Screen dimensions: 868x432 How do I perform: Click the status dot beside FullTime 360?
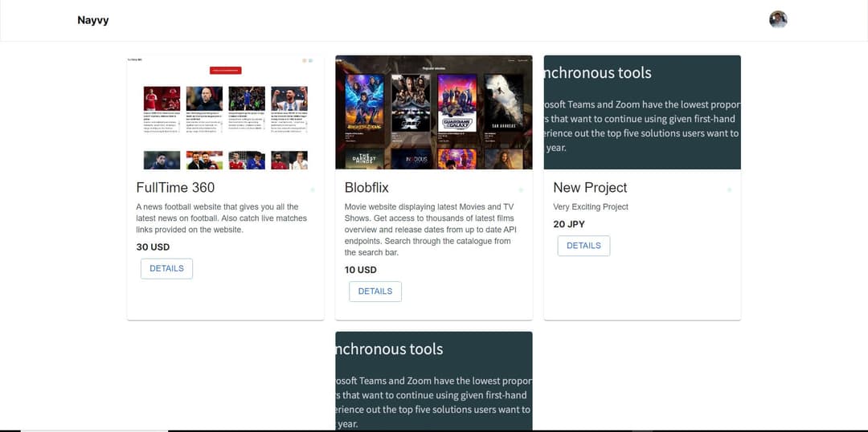[313, 190]
